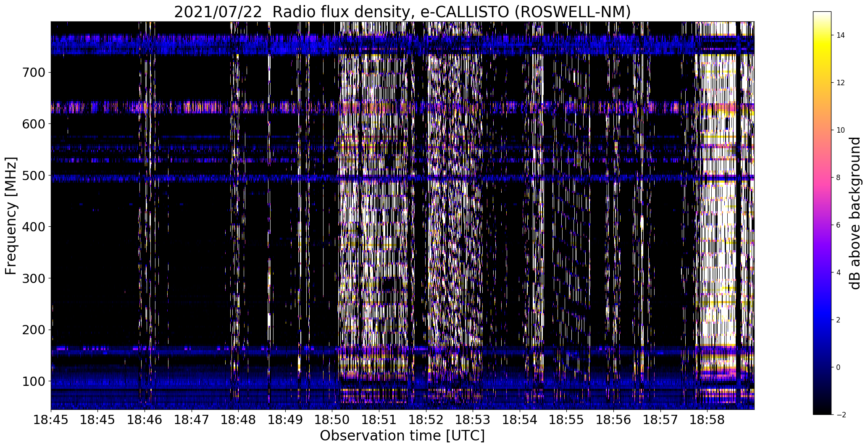Viewport: 868px width, 448px height.
Task: Click the 18:54 time tick label
Action: (x=520, y=420)
